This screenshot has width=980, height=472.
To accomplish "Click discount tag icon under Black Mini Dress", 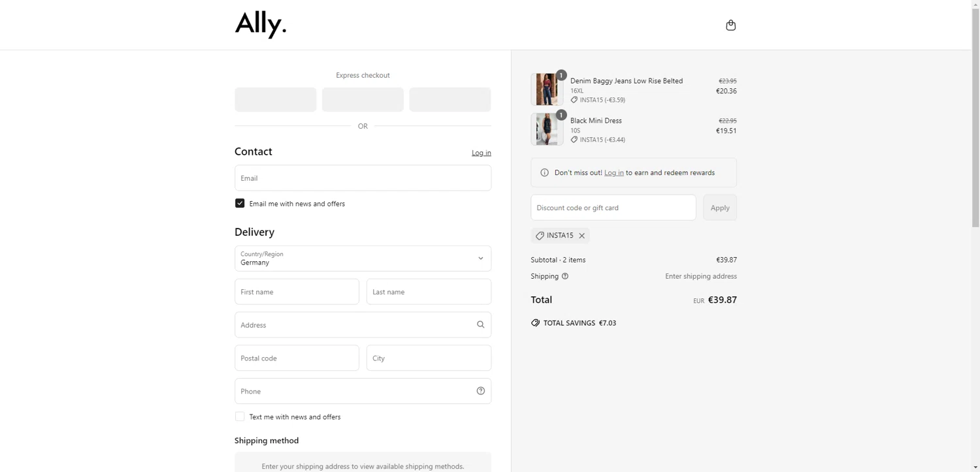I will 574,140.
